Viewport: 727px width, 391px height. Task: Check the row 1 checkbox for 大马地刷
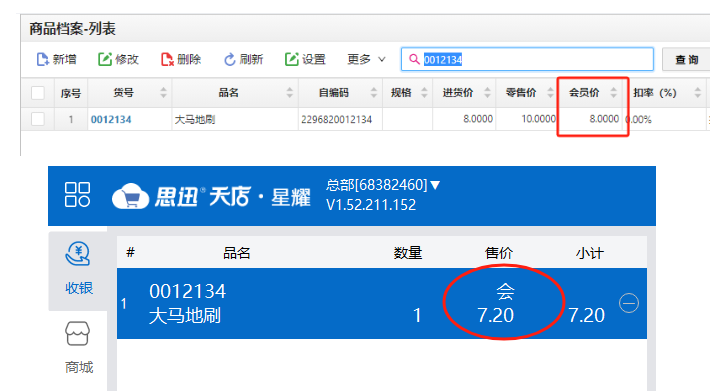[x=38, y=119]
